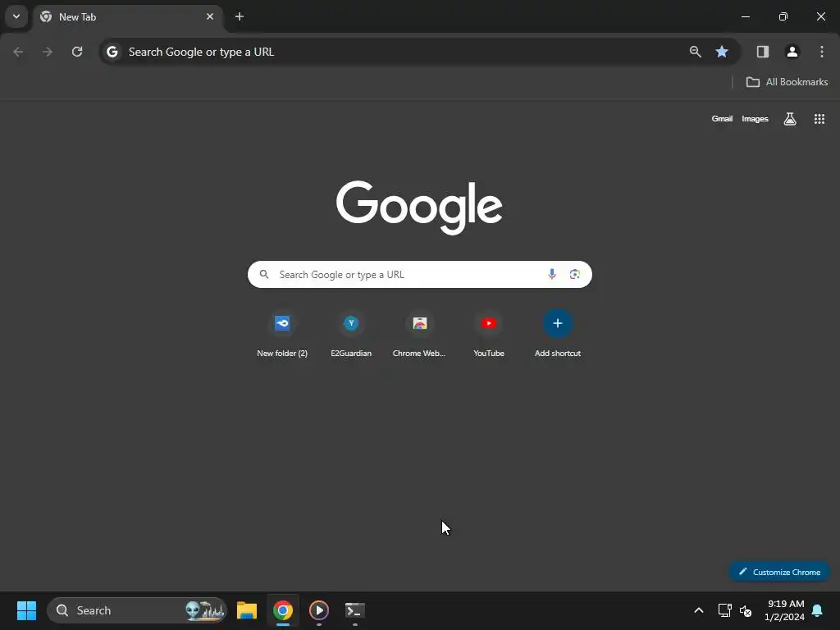Image resolution: width=840 pixels, height=630 pixels.
Task: Open notifications bell icon
Action: pos(818,610)
